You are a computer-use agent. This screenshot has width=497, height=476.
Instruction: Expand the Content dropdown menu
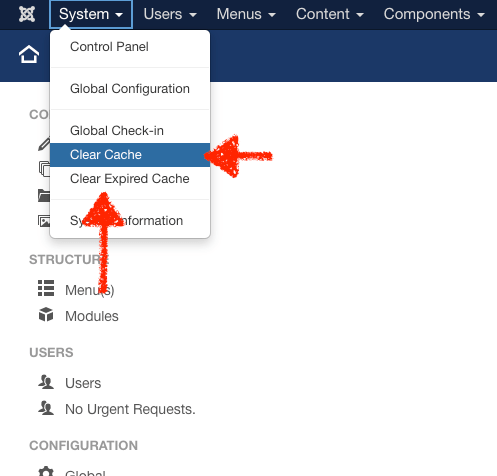pos(330,14)
